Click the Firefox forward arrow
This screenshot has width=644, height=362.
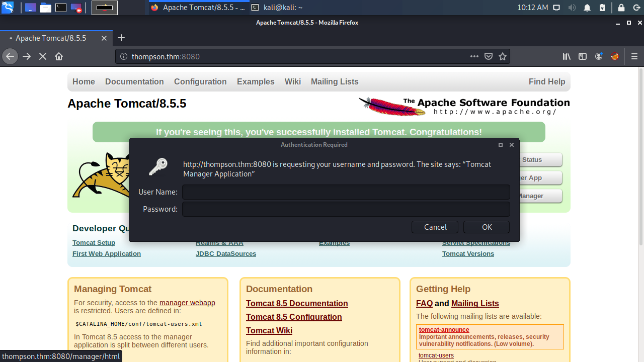tap(27, 56)
